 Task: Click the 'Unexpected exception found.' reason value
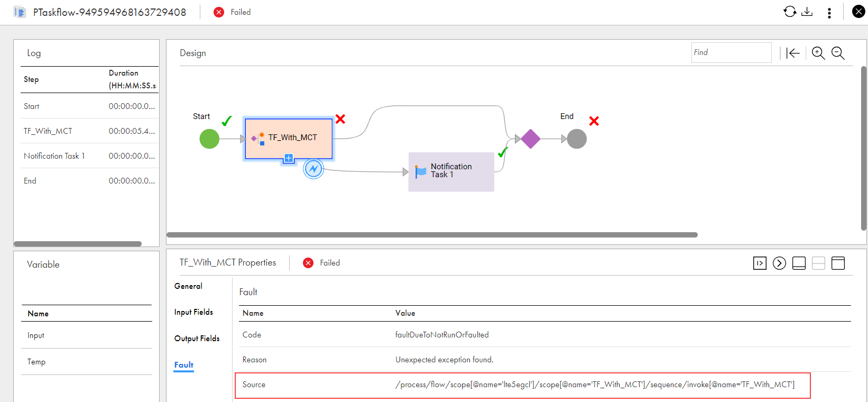pyautogui.click(x=444, y=360)
